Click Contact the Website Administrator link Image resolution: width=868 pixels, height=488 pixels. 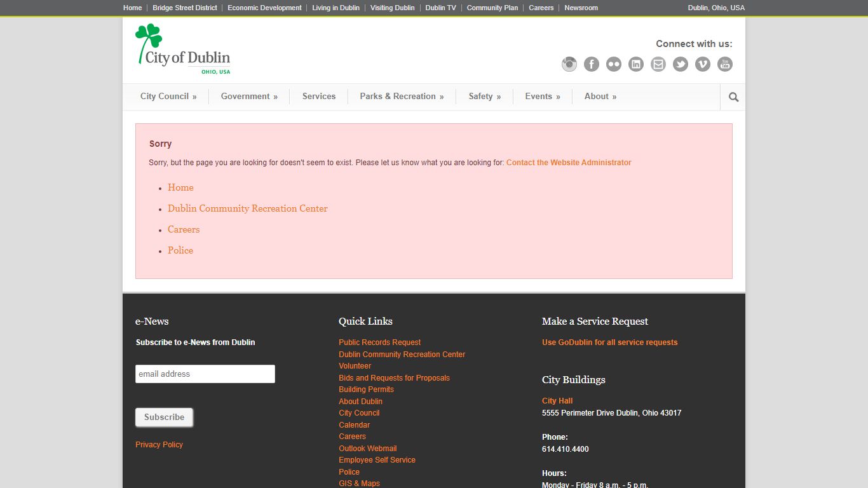pos(569,163)
